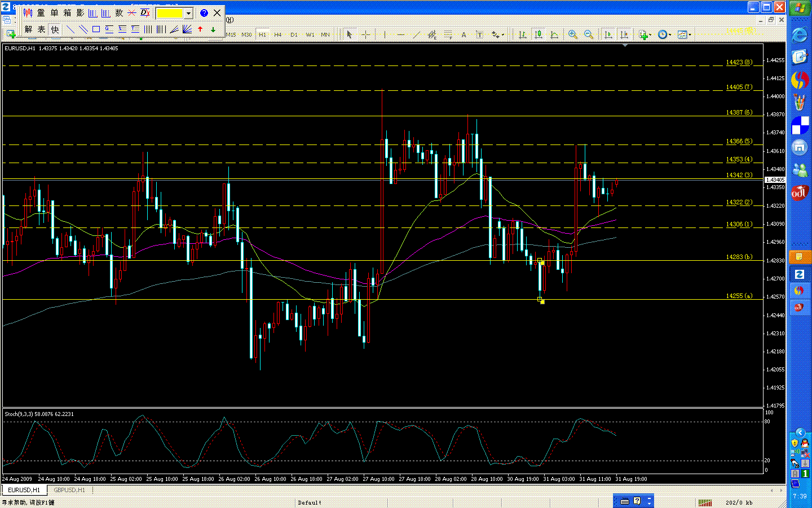Click the Dx delete icon
The width and height of the screenshot is (812, 508).
(145, 13)
